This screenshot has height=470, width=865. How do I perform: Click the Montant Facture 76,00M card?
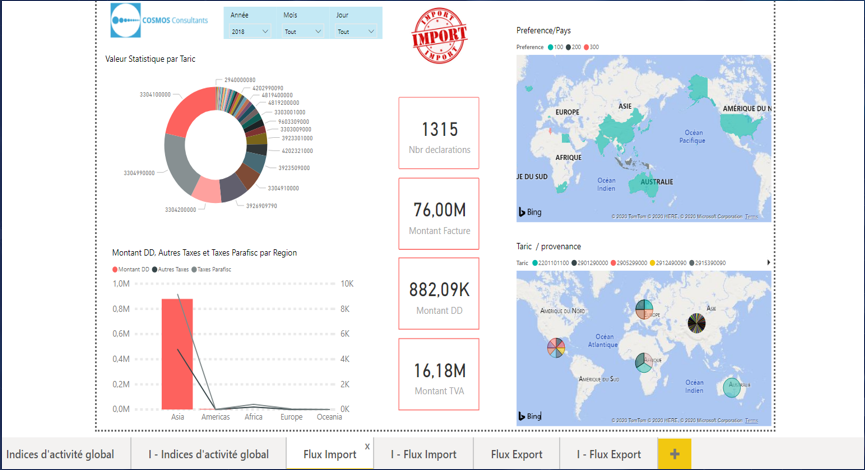(x=439, y=213)
